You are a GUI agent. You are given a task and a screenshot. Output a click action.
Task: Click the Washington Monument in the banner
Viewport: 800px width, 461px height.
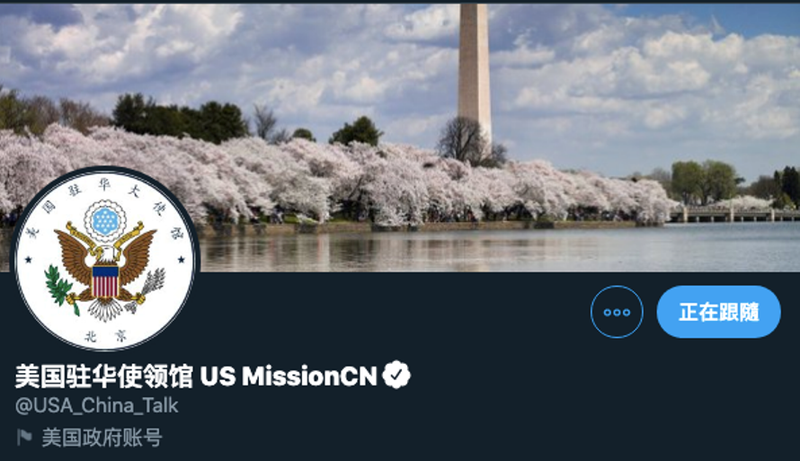[474, 70]
